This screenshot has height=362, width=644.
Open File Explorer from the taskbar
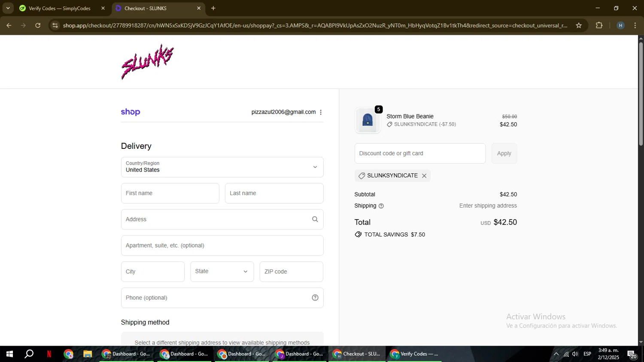point(88,354)
